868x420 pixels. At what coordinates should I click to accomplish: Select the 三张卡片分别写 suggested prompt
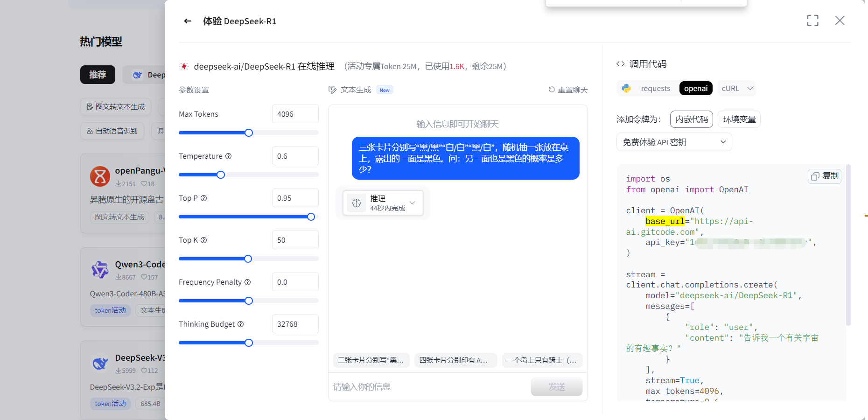[x=371, y=360]
